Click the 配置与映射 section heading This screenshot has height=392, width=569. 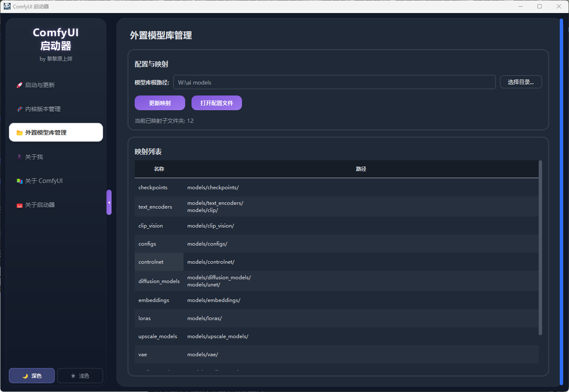pos(152,64)
